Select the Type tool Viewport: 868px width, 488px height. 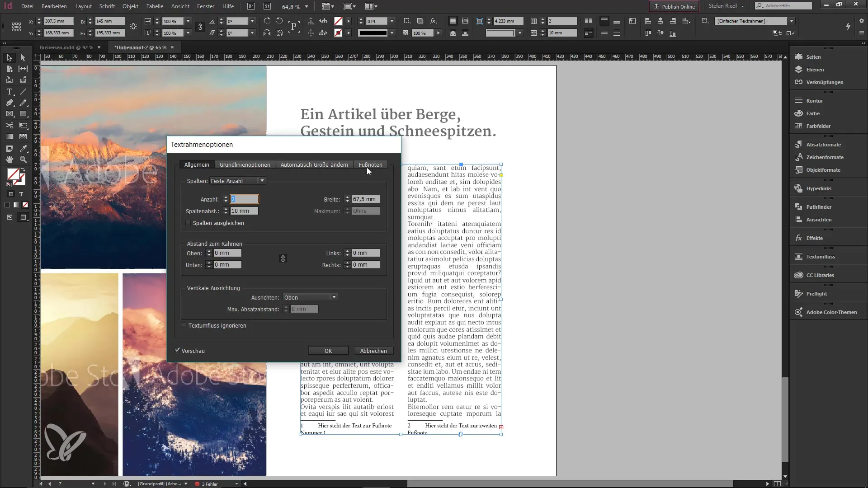9,92
